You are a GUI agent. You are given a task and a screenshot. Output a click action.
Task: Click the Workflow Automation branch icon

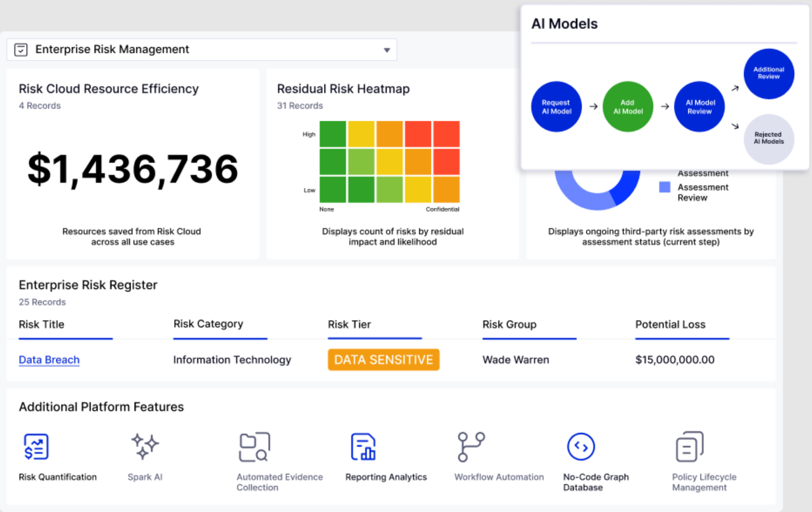[471, 446]
